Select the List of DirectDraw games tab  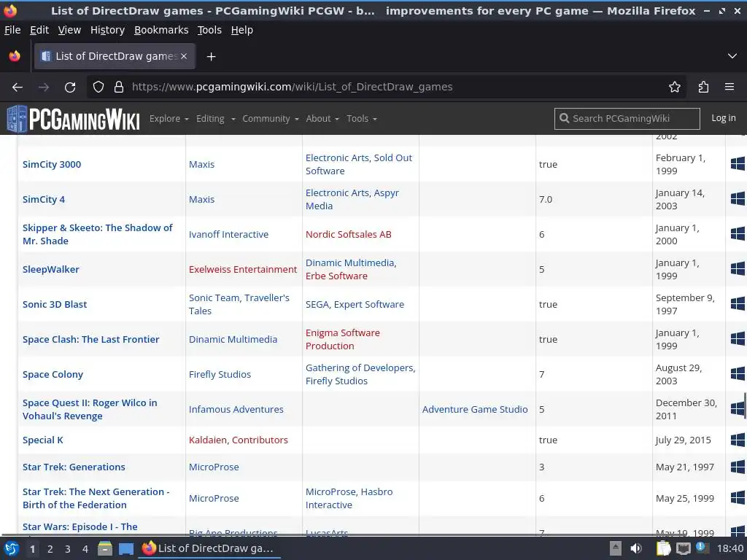coord(115,56)
